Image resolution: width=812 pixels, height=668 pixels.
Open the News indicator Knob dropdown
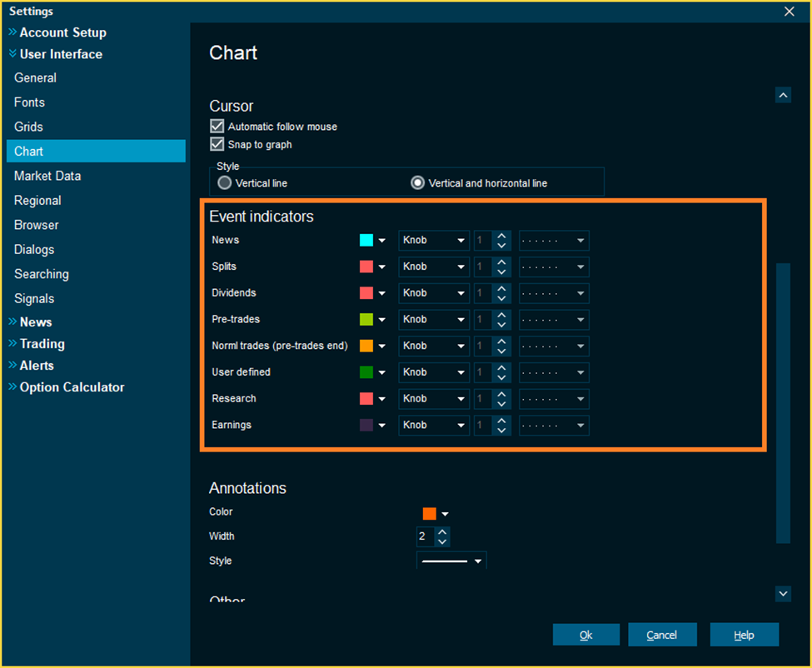pos(433,241)
